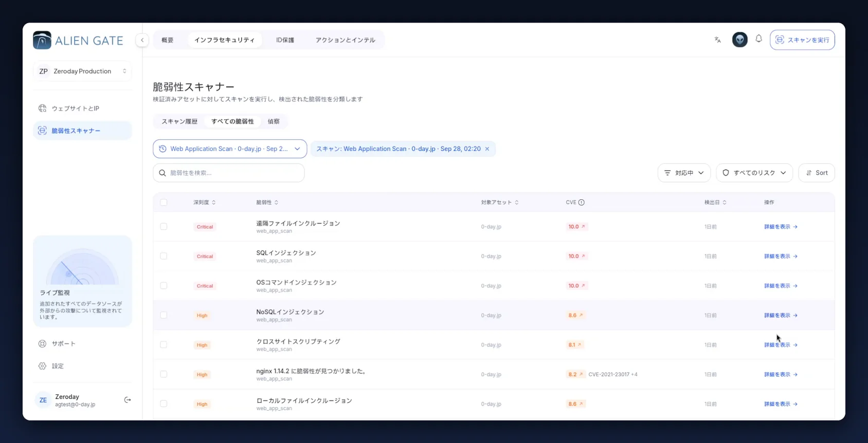The image size is (868, 443).
Task: Open the Web Application Scan selector dropdown
Action: tap(230, 149)
